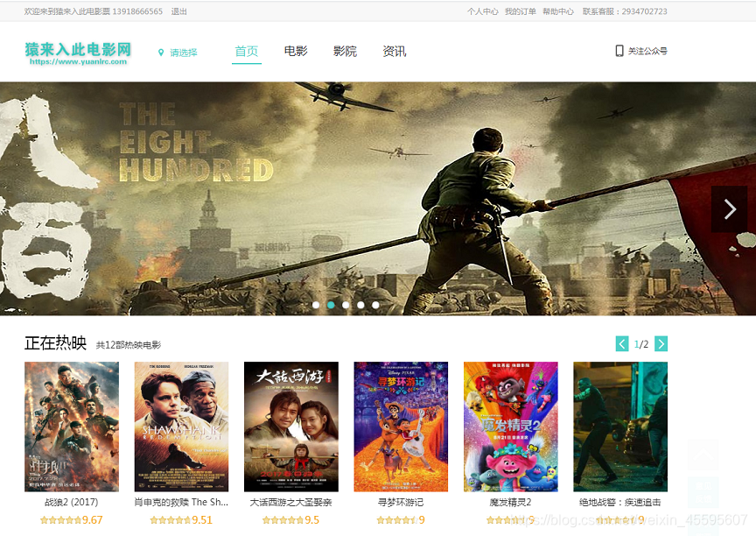Click the phone icon next to 关注公众号
The width and height of the screenshot is (756, 536).
tap(619, 51)
